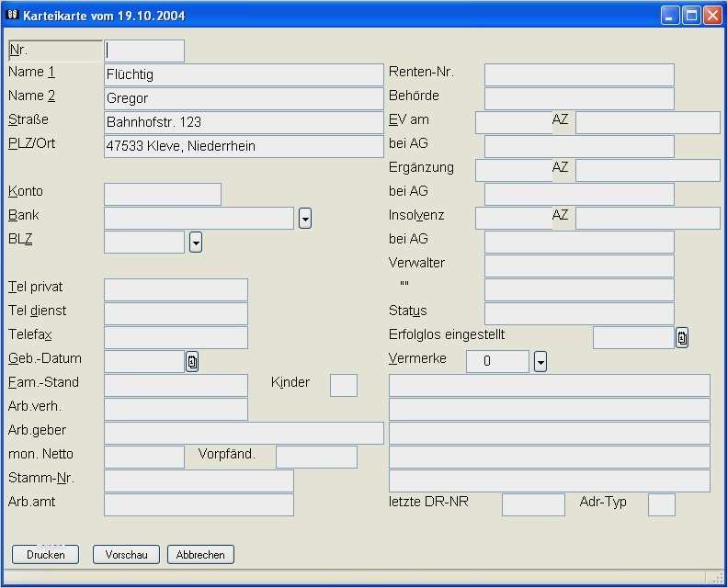
Task: Click the Renten-Nr. input field
Action: point(579,74)
